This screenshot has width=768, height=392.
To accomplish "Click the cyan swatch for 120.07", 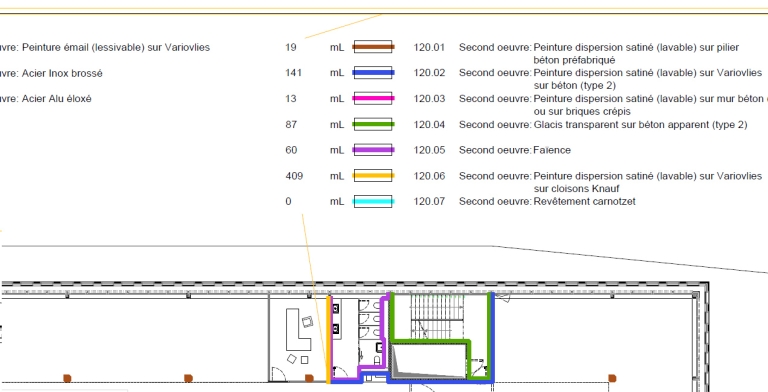I will (373, 201).
